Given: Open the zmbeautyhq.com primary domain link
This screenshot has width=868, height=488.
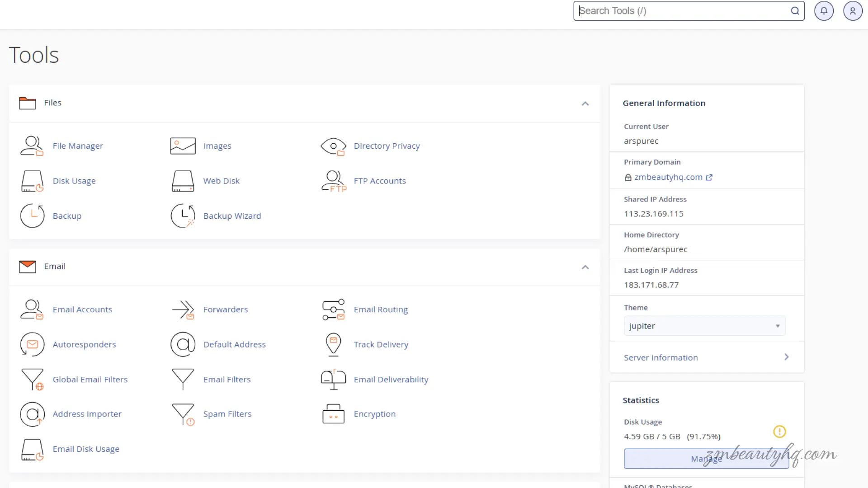Looking at the screenshot, I should 668,177.
